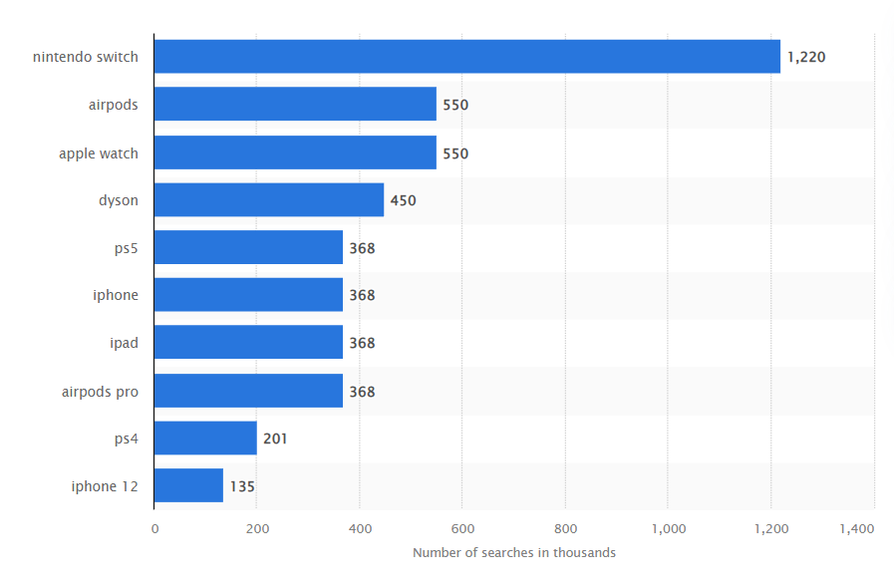Click the 368 value beside iphone

click(362, 295)
